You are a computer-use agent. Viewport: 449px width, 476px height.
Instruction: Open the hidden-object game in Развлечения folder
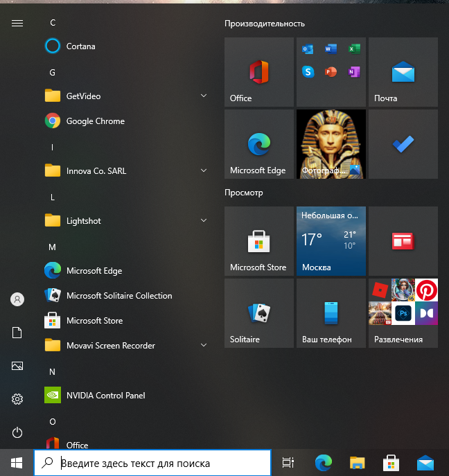pos(403,290)
